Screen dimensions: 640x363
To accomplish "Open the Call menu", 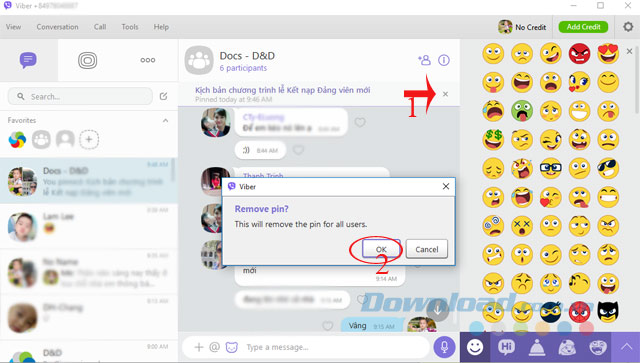I will (x=100, y=27).
